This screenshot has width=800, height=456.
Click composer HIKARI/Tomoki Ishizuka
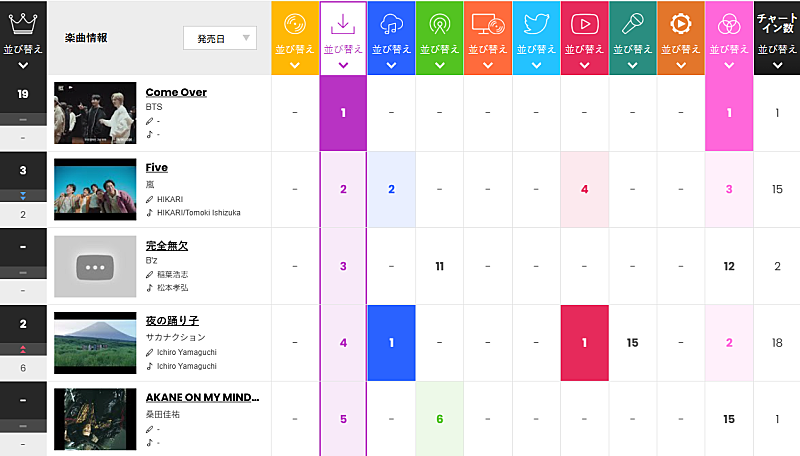[198, 213]
